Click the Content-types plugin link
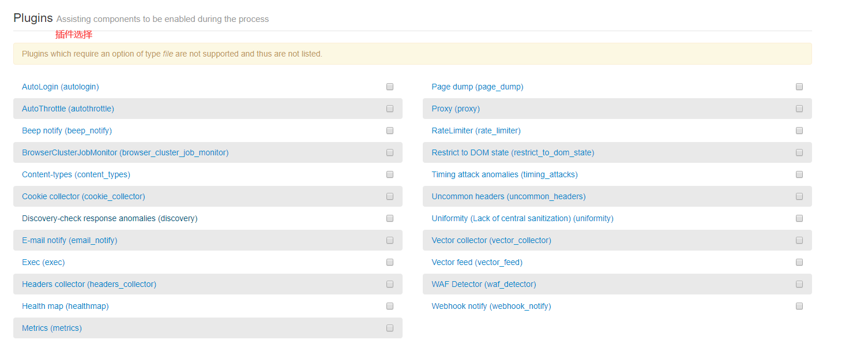 tap(76, 174)
